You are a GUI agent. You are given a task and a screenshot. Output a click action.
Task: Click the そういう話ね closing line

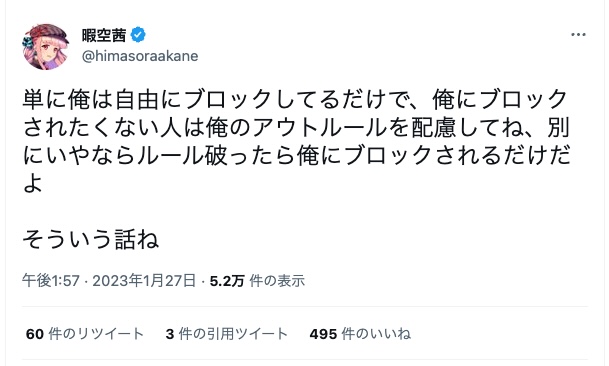(x=90, y=239)
